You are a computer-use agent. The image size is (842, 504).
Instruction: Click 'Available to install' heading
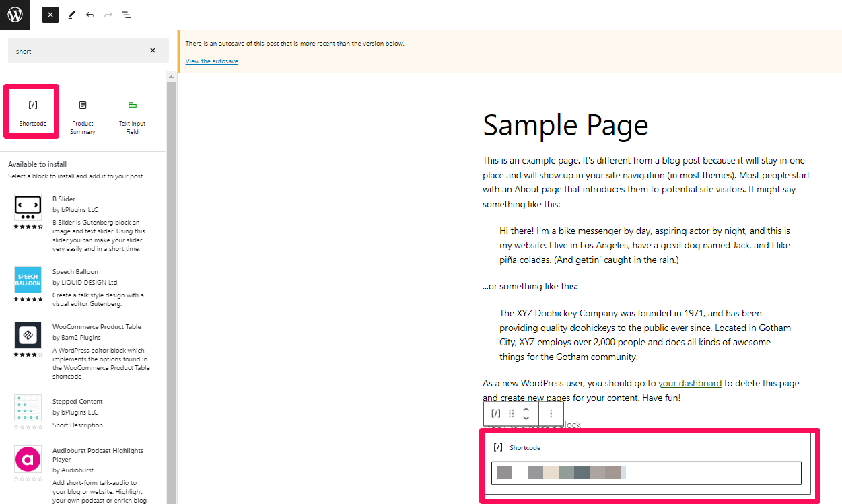tap(37, 164)
